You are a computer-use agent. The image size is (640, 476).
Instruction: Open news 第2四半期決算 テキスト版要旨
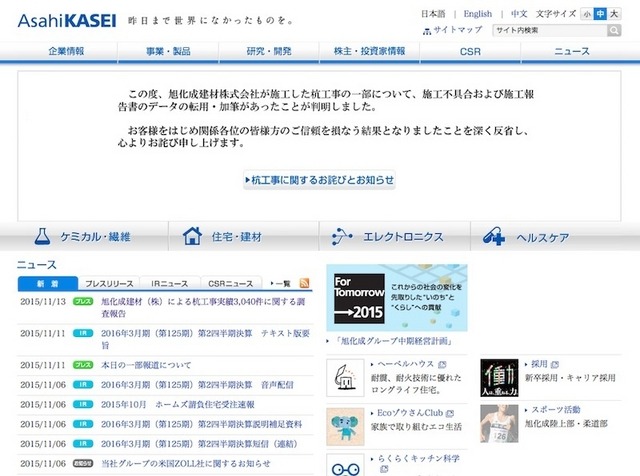(x=205, y=339)
